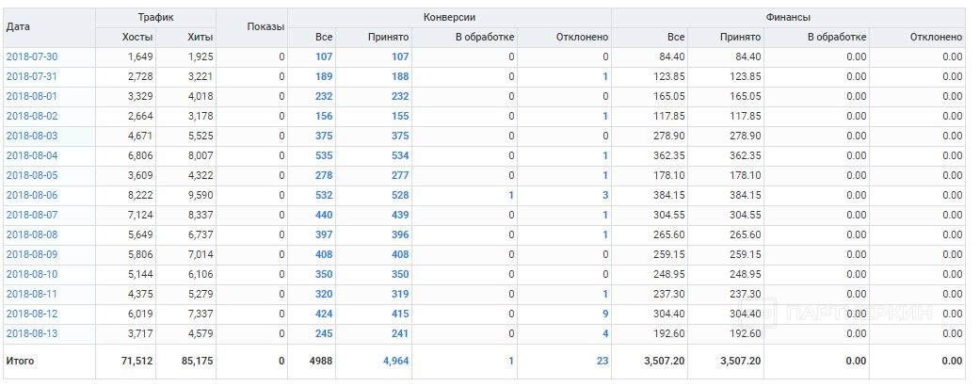Click all conversions 320 for 2018-08-11

pyautogui.click(x=325, y=294)
